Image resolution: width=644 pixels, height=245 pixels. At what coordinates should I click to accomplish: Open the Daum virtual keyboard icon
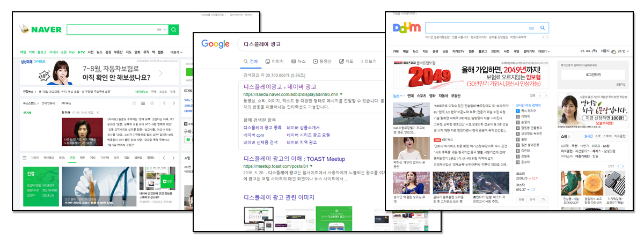pyautogui.click(x=531, y=27)
